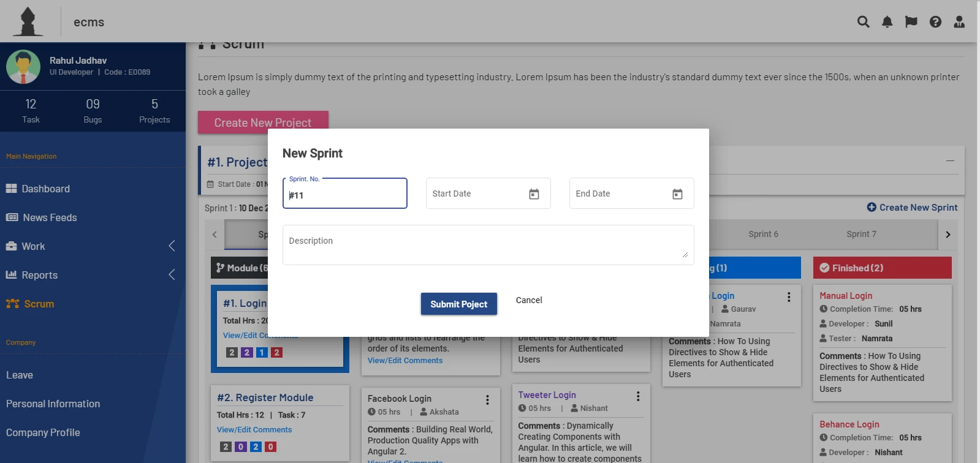Switch to Sprint 6 tab
Screen dimensions: 980x463
pyautogui.click(x=763, y=234)
